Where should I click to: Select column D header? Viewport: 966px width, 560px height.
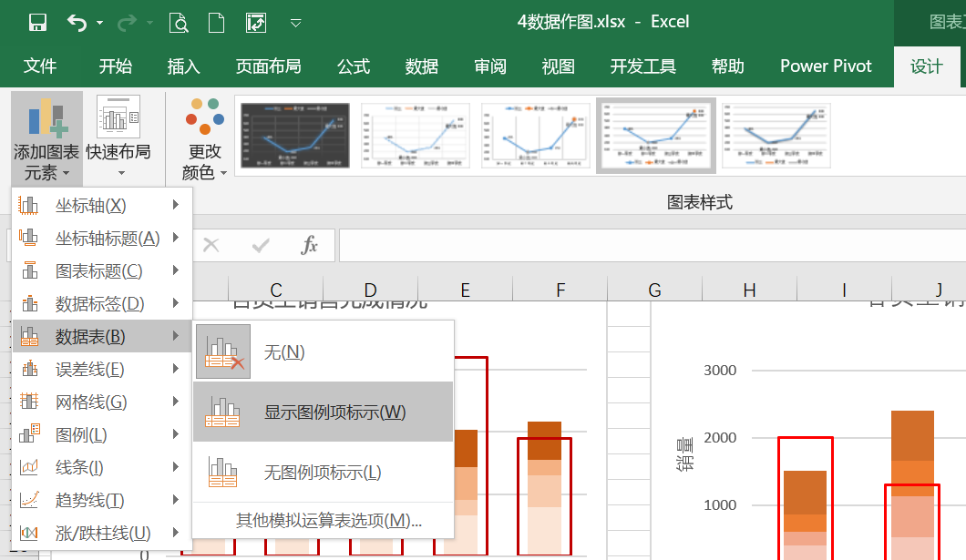[x=370, y=290]
